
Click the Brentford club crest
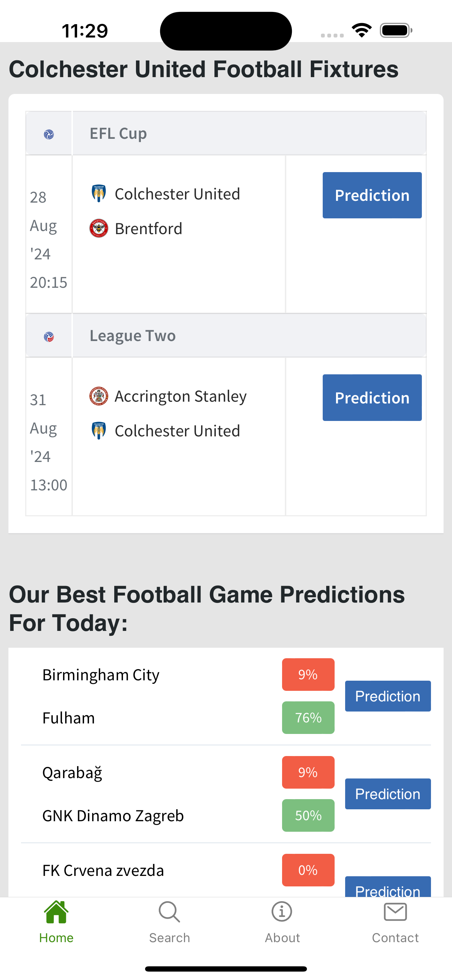(x=99, y=228)
